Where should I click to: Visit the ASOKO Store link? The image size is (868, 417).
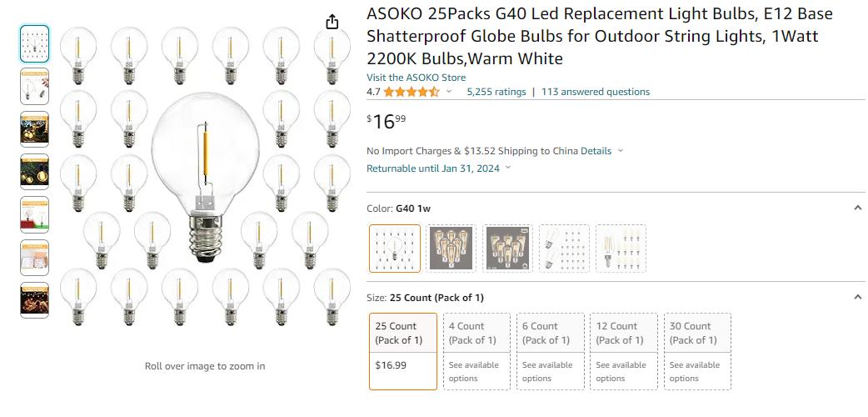(x=417, y=78)
